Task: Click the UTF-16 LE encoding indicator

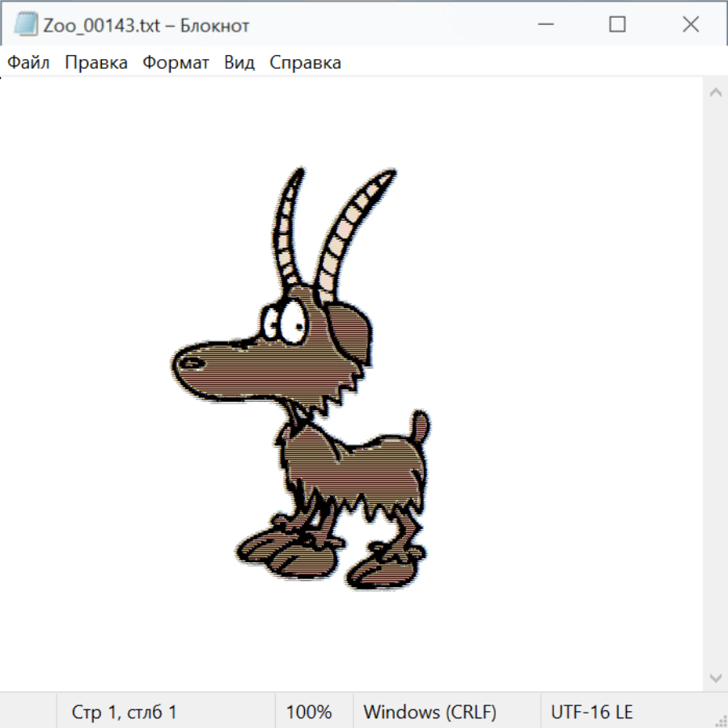Action: click(x=591, y=712)
